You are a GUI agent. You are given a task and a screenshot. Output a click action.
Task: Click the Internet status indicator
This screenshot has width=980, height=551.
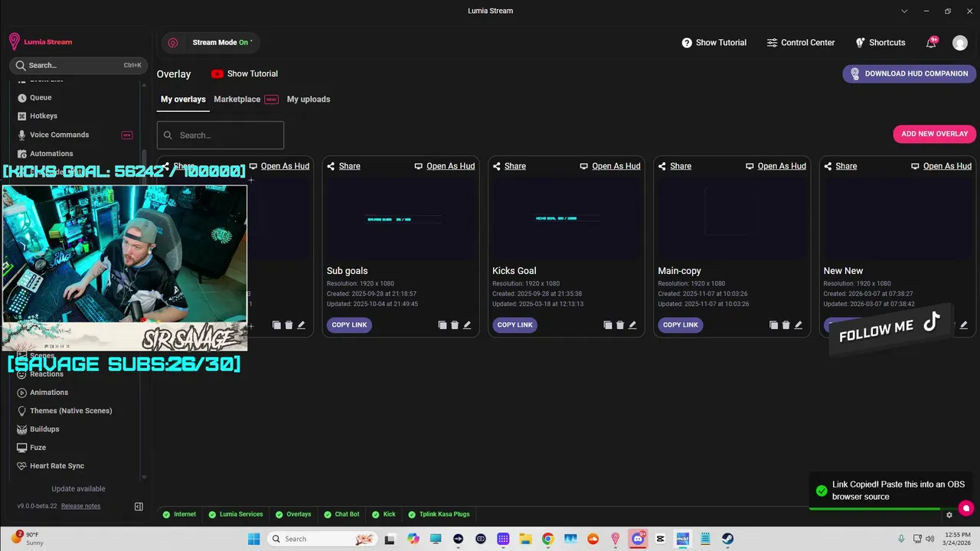click(x=179, y=514)
